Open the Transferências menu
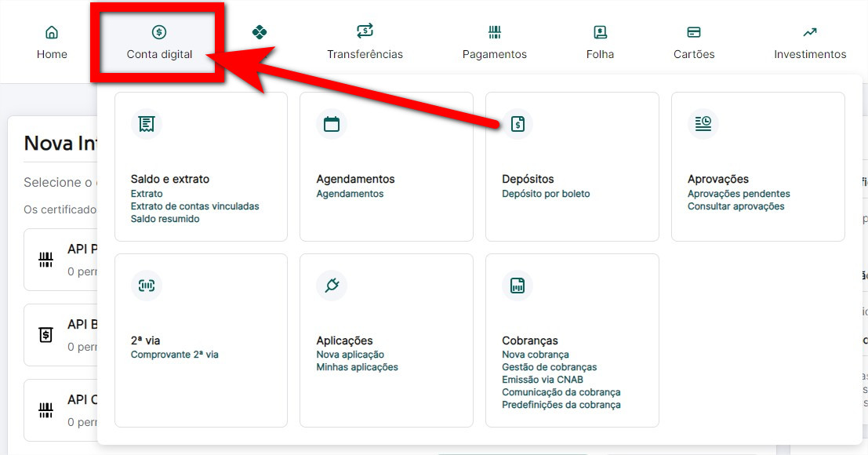The height and width of the screenshot is (455, 868). point(365,42)
